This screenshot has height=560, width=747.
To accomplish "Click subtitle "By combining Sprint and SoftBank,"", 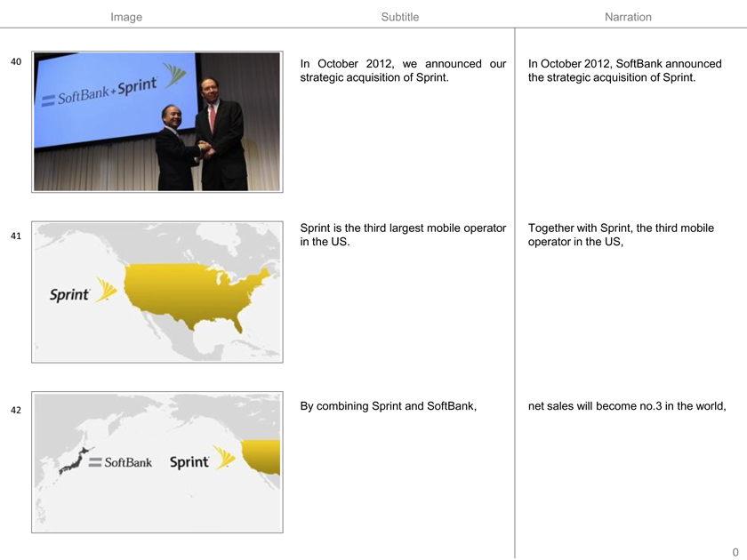I will tap(389, 406).
